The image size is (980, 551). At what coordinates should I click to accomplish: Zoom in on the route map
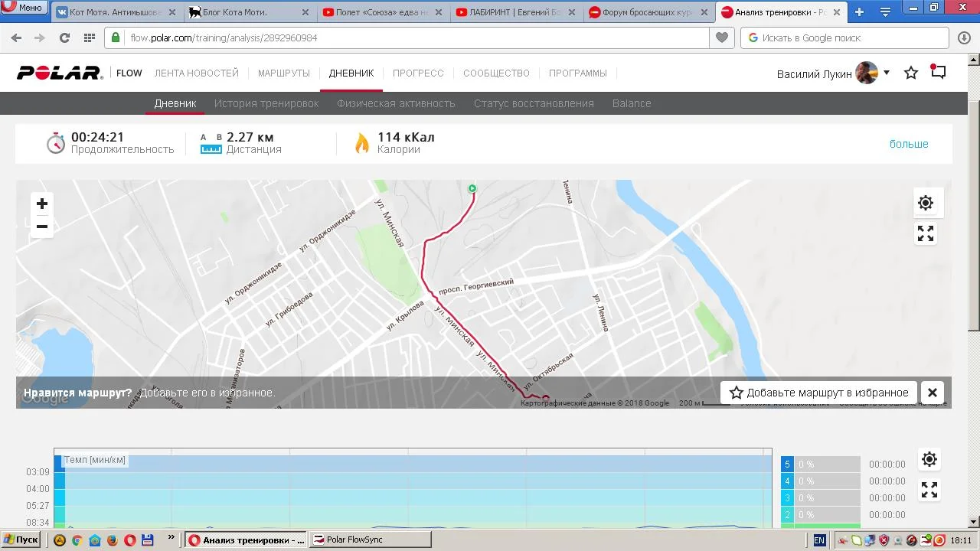click(42, 204)
